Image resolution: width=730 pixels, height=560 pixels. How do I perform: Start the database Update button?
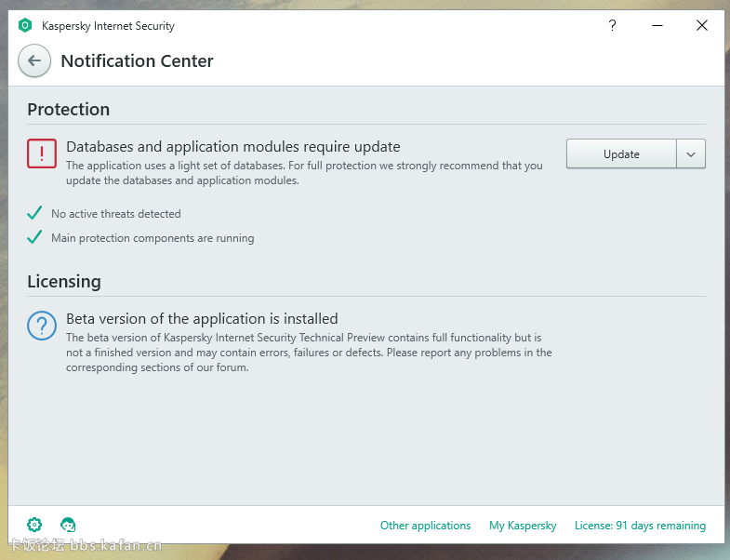[621, 153]
